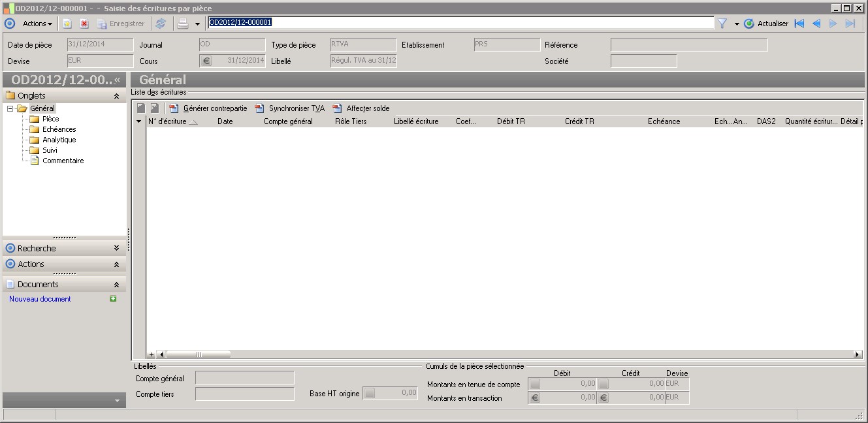
Task: Click the Etablissement field PRS
Action: point(507,44)
